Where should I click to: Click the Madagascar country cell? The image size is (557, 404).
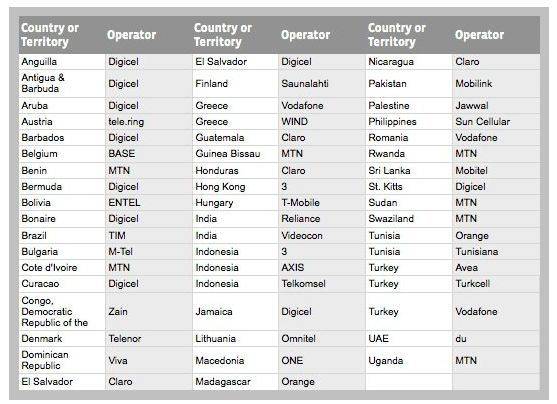click(236, 382)
